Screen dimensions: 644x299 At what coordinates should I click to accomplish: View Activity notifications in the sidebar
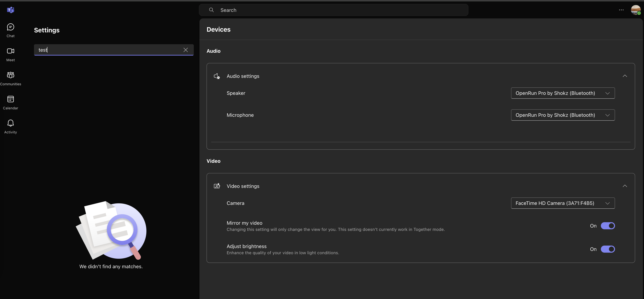click(x=10, y=126)
